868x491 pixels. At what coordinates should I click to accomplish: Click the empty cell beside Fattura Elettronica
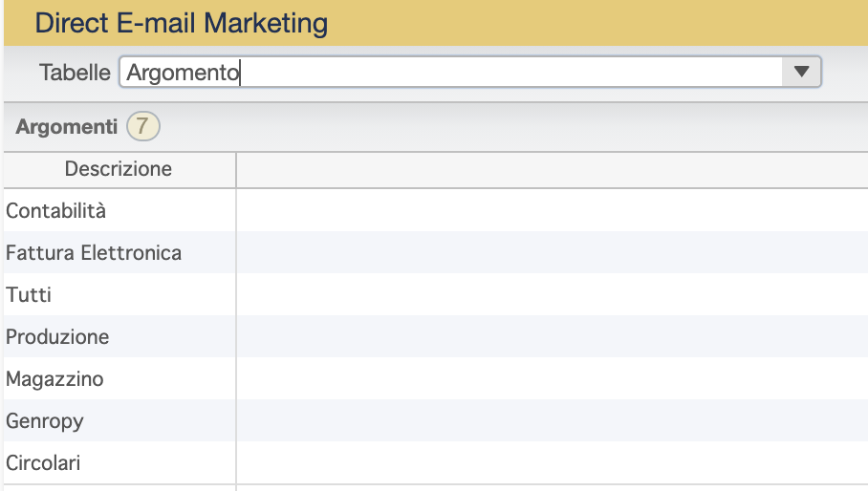(x=552, y=253)
